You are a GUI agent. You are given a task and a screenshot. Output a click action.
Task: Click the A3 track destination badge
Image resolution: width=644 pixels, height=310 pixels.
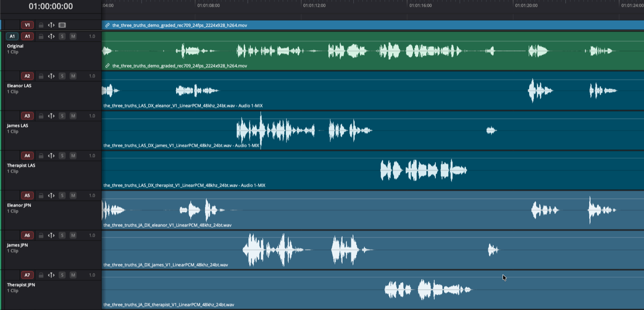[x=27, y=116]
